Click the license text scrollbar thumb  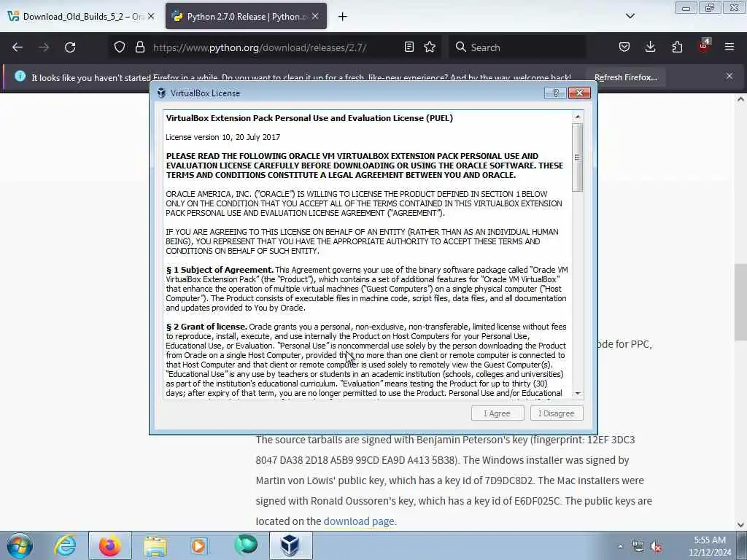pos(578,157)
